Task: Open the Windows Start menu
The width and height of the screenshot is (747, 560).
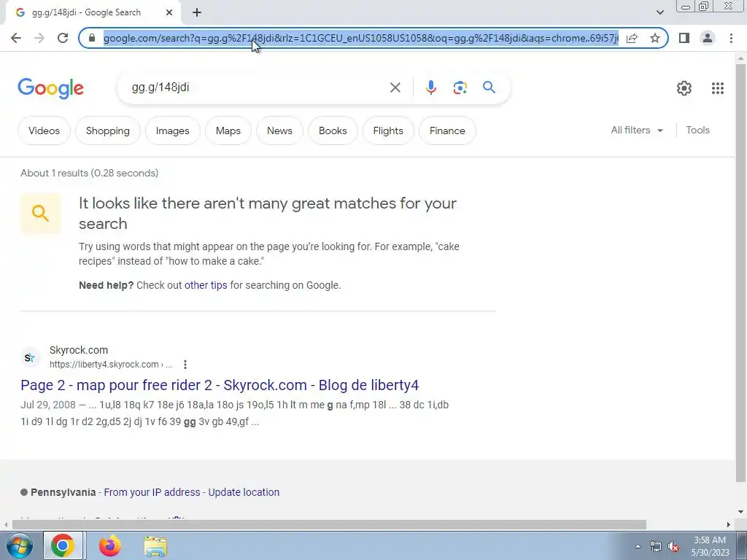Action: click(x=20, y=545)
